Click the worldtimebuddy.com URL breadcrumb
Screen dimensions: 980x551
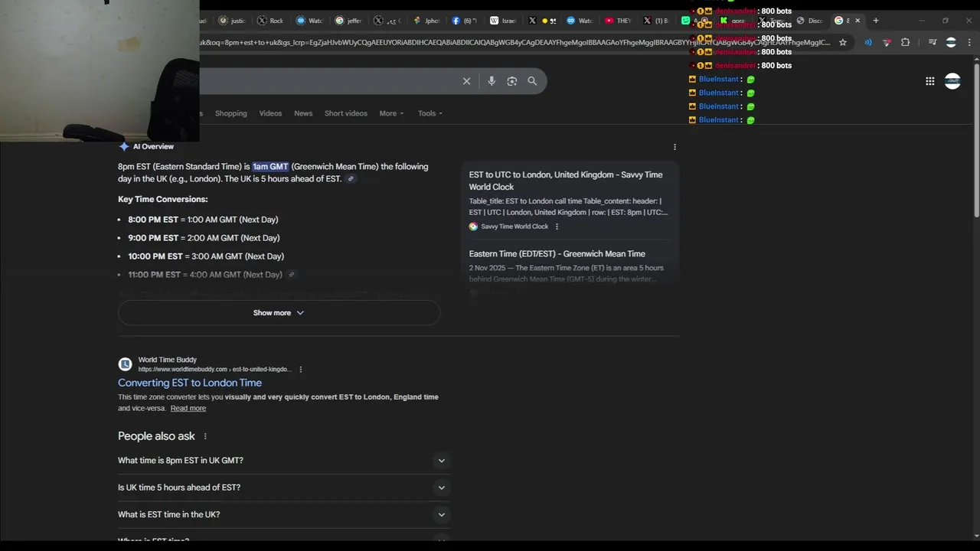[x=214, y=370]
